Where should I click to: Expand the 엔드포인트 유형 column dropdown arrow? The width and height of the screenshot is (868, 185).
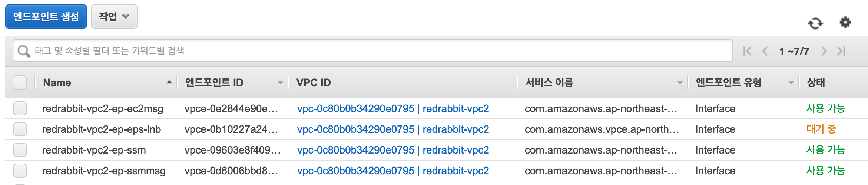[791, 83]
